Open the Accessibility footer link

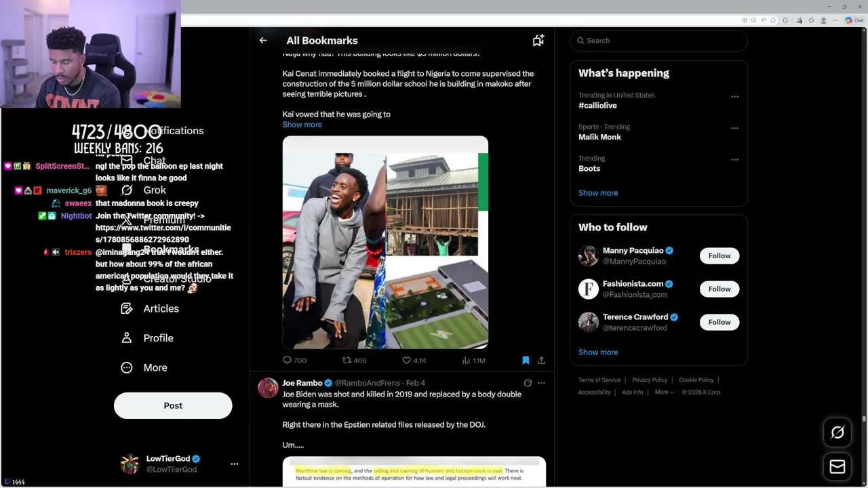[x=595, y=392]
